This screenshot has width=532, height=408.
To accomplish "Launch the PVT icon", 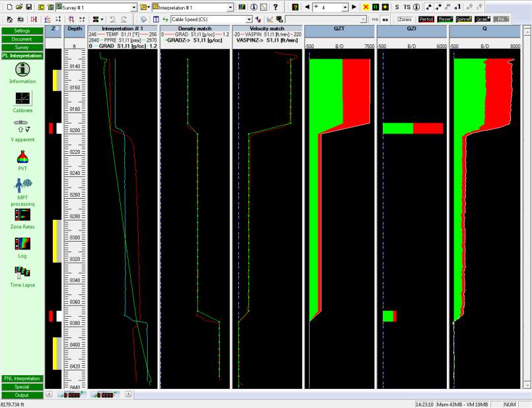I will [22, 157].
